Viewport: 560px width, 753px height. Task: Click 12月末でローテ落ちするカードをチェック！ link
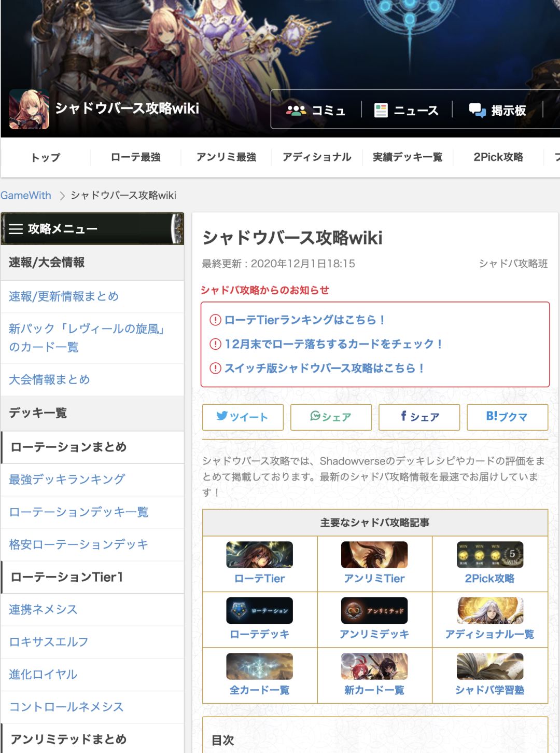pyautogui.click(x=334, y=344)
